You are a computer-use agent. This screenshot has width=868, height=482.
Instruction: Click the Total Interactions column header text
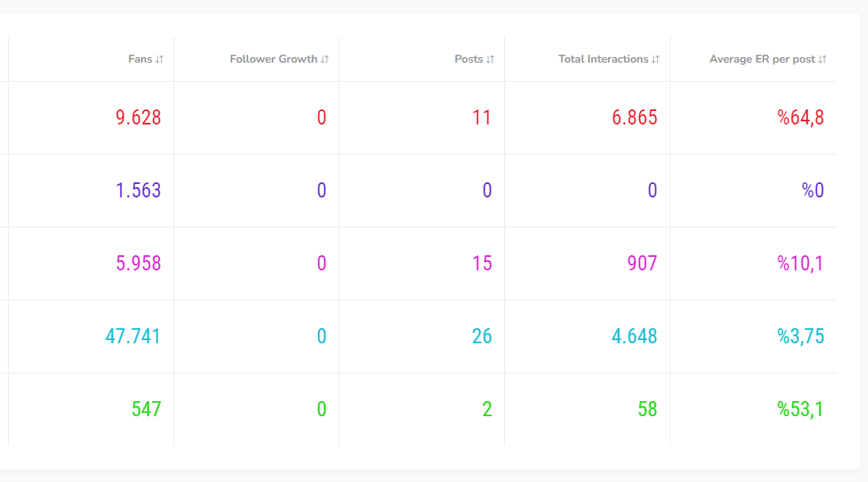[602, 59]
